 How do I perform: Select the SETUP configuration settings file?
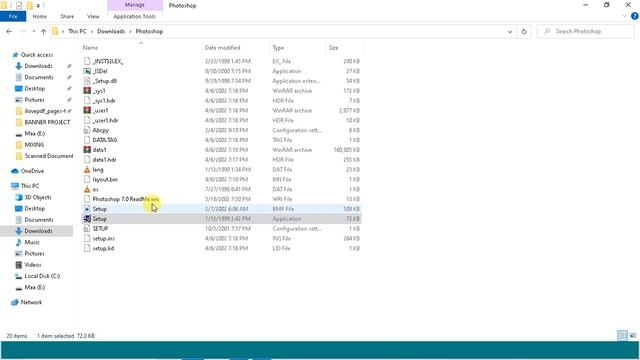(x=100, y=229)
